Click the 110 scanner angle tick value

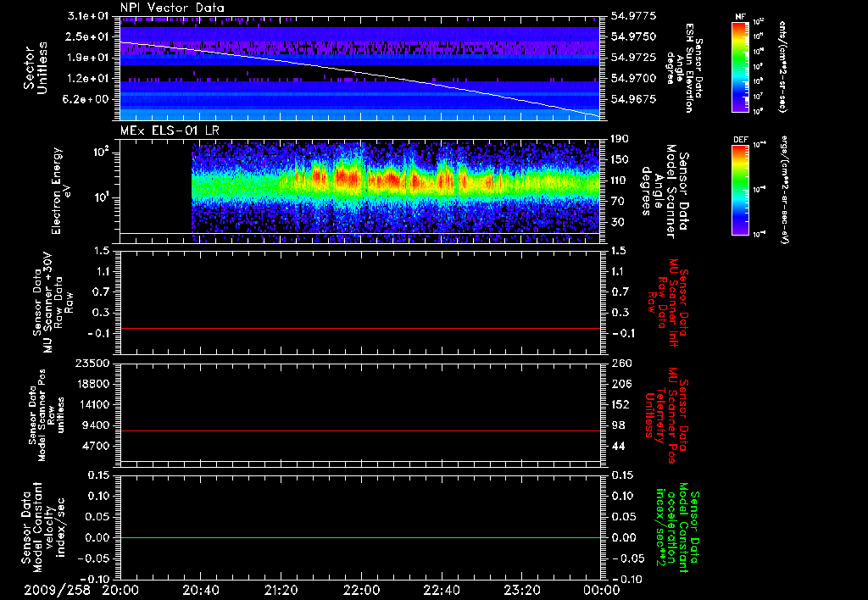[620, 181]
